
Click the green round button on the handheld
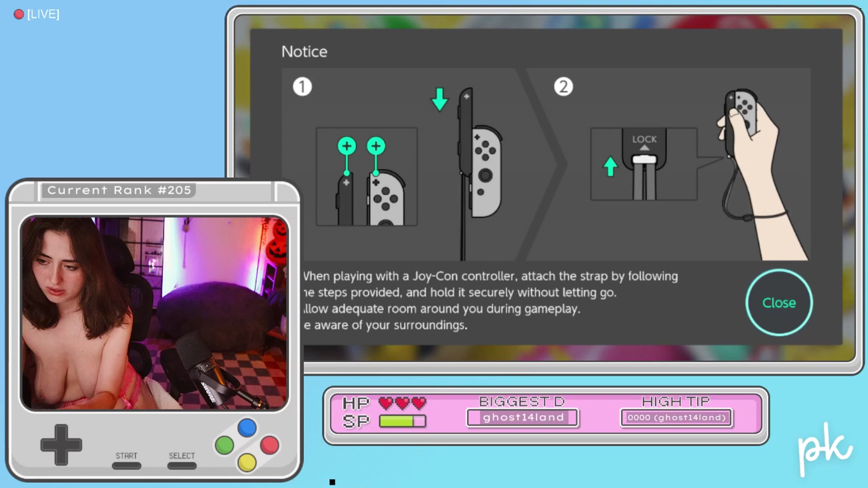coord(224,445)
